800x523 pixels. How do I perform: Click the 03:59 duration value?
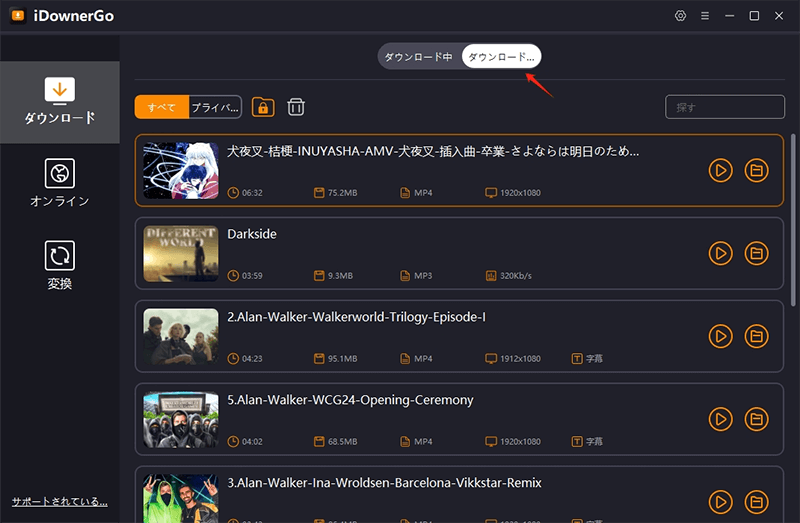(252, 276)
